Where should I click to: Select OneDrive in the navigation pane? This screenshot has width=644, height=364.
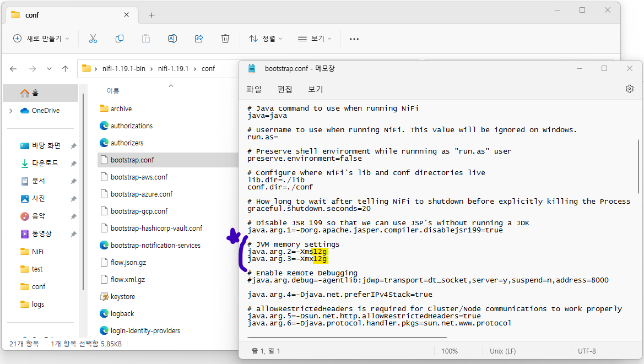46,110
